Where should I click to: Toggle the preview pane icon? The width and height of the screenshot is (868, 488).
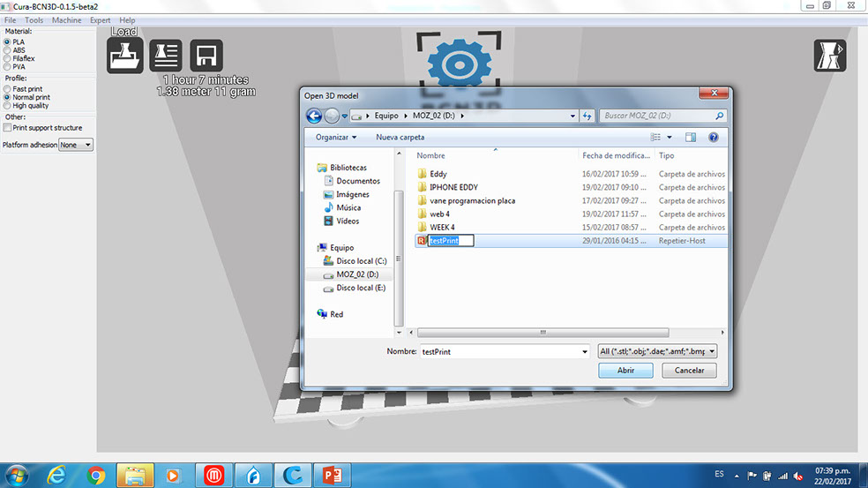click(691, 138)
